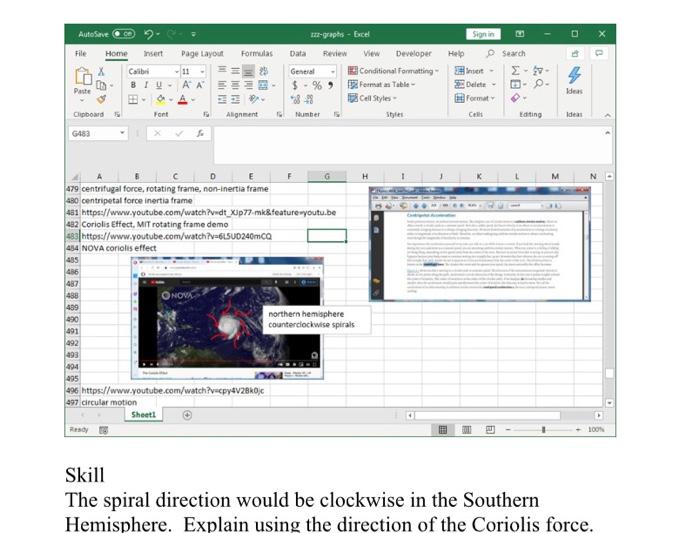700x533 pixels.
Task: Click the Clear eraser icon
Action: click(515, 98)
